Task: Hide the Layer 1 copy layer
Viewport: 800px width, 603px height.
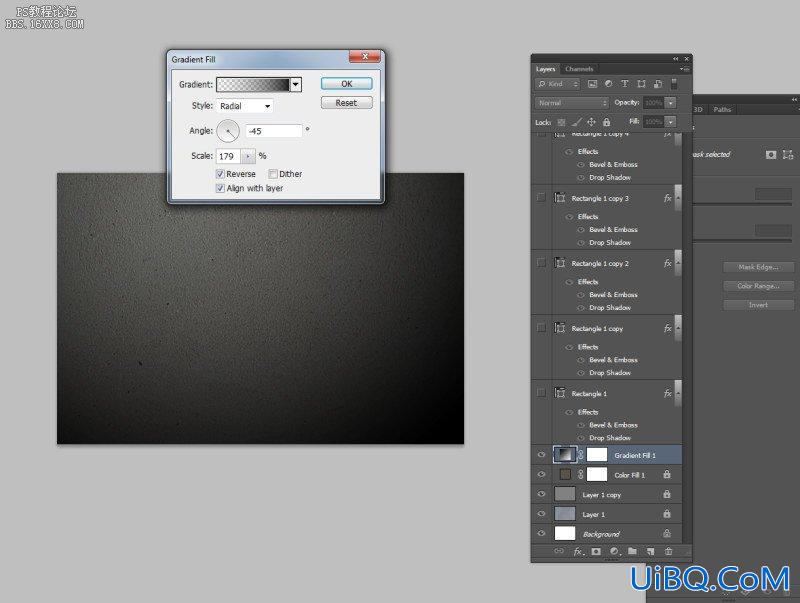Action: pyautogui.click(x=541, y=494)
